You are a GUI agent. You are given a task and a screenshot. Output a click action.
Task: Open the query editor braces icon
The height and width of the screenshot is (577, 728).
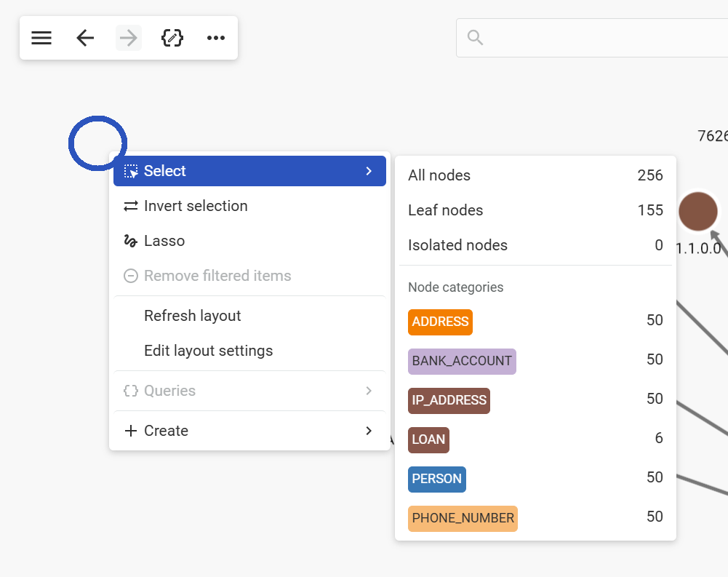(172, 38)
